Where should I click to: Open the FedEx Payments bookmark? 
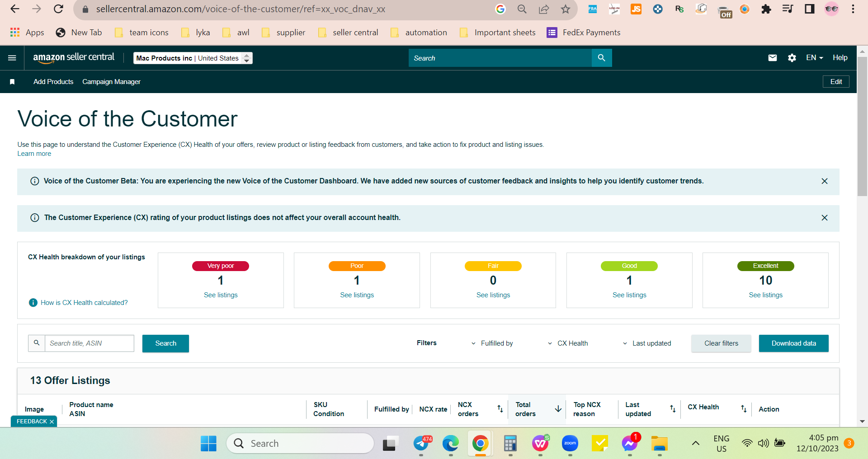point(584,33)
